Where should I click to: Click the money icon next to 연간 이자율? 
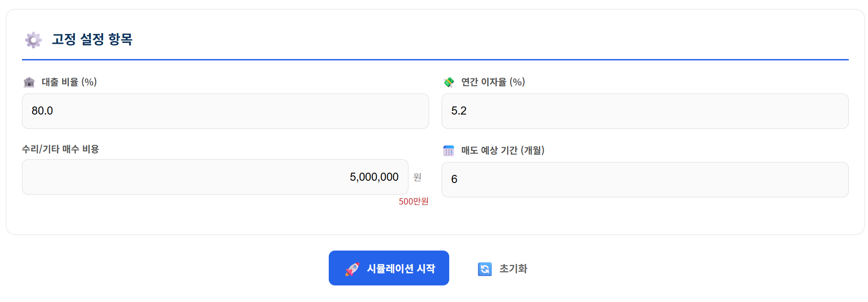448,82
